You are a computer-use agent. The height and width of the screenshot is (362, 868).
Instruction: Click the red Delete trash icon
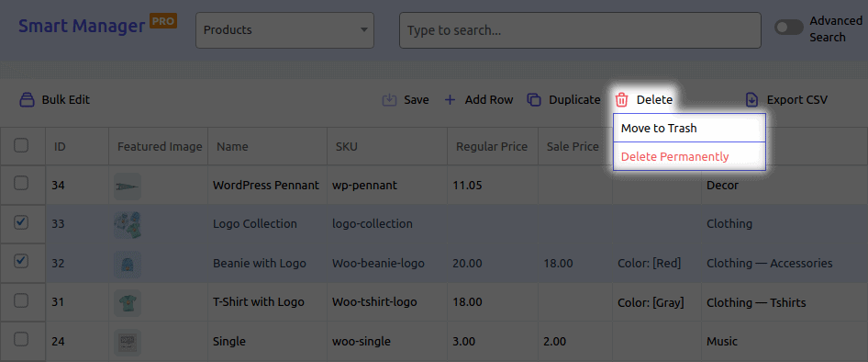(x=622, y=100)
